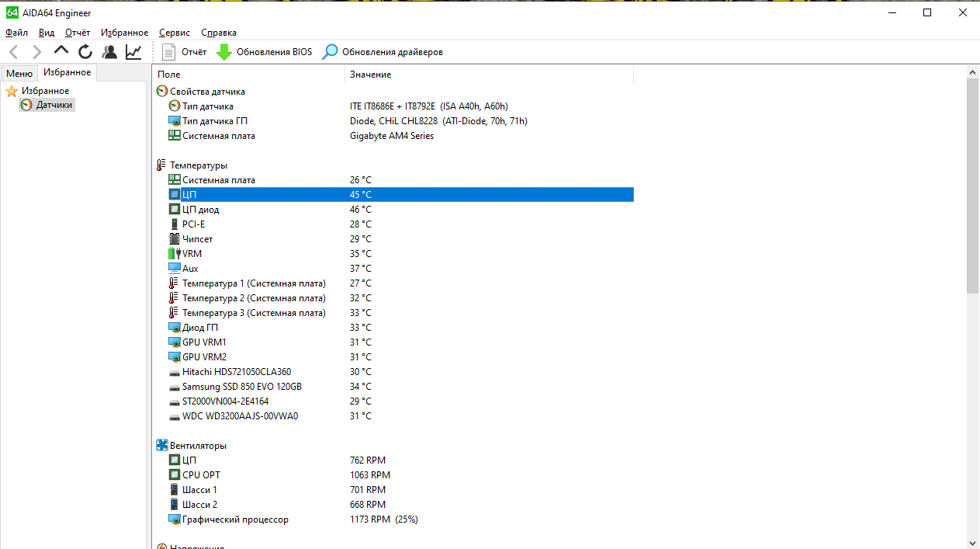Click the Системная плата icon under sensor properties
This screenshot has height=549, width=980.
click(174, 136)
